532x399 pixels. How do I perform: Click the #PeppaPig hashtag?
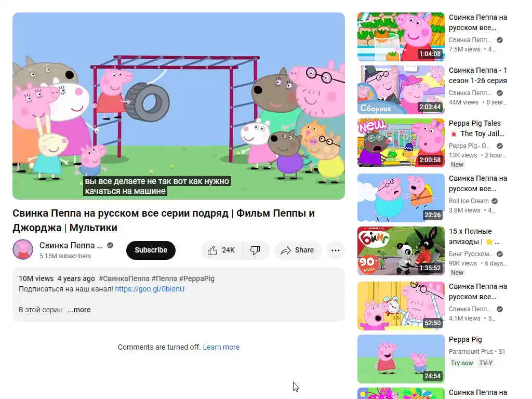[197, 278]
